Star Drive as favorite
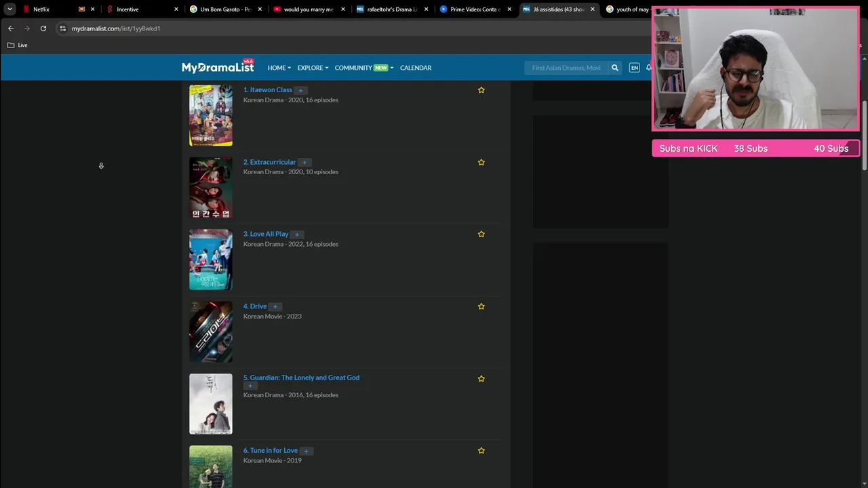This screenshot has height=488, width=868. pyautogui.click(x=481, y=306)
